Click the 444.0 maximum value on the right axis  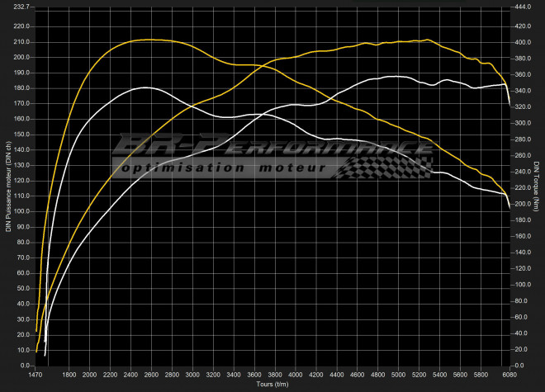524,7
